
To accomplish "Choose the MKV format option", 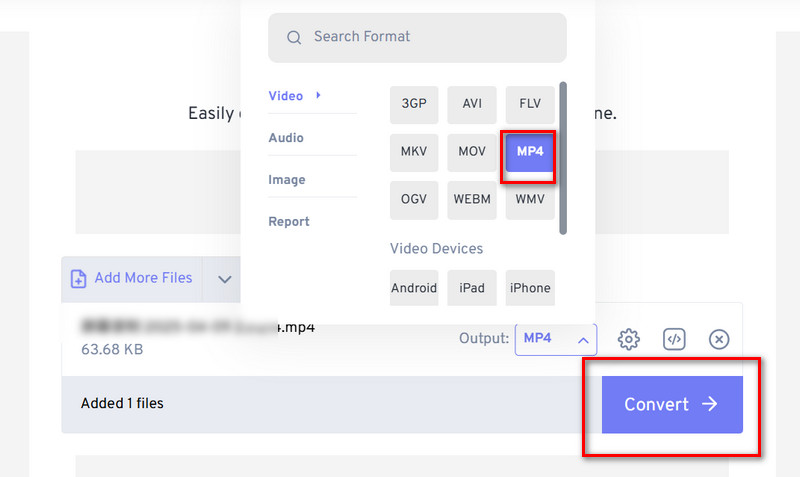I will click(x=414, y=152).
